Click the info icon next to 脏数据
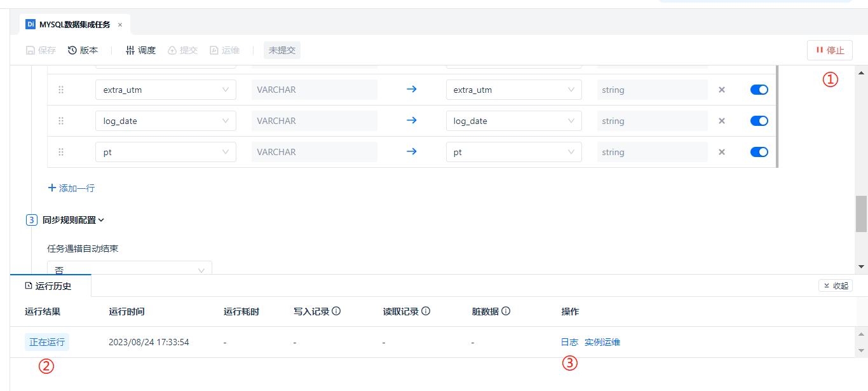Viewport: 868px width, 391px height. [506, 312]
